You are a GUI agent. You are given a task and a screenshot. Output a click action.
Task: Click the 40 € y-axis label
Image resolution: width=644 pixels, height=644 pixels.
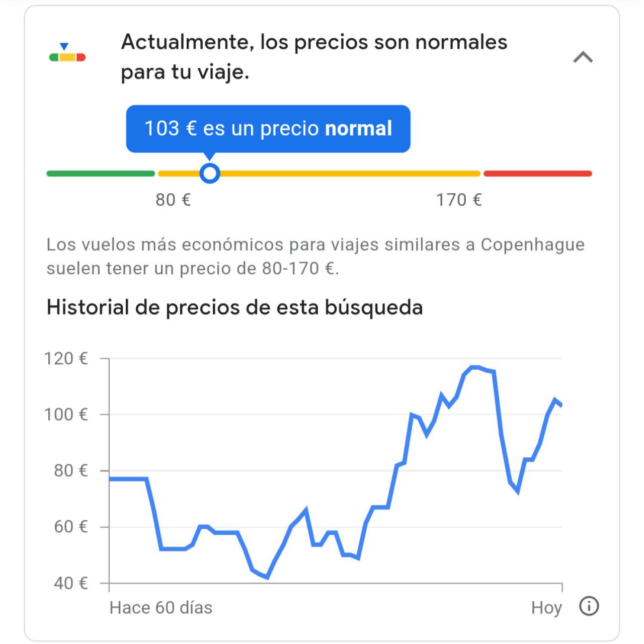click(70, 583)
